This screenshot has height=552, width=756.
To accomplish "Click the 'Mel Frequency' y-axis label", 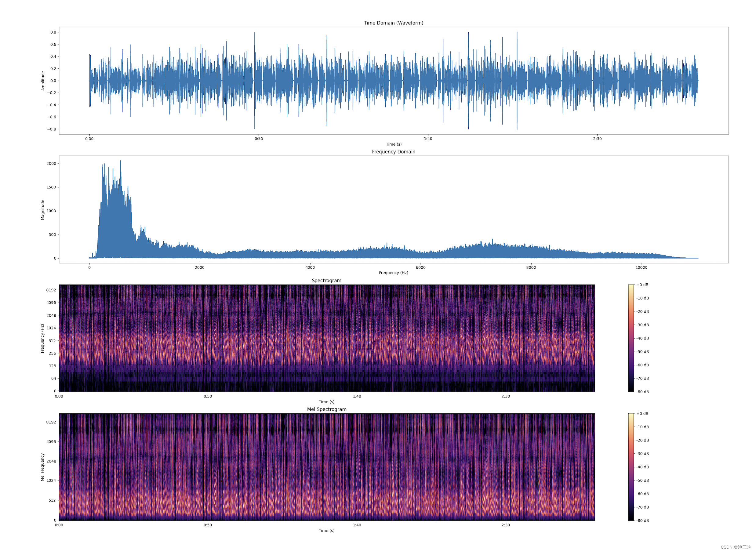I will tap(42, 467).
